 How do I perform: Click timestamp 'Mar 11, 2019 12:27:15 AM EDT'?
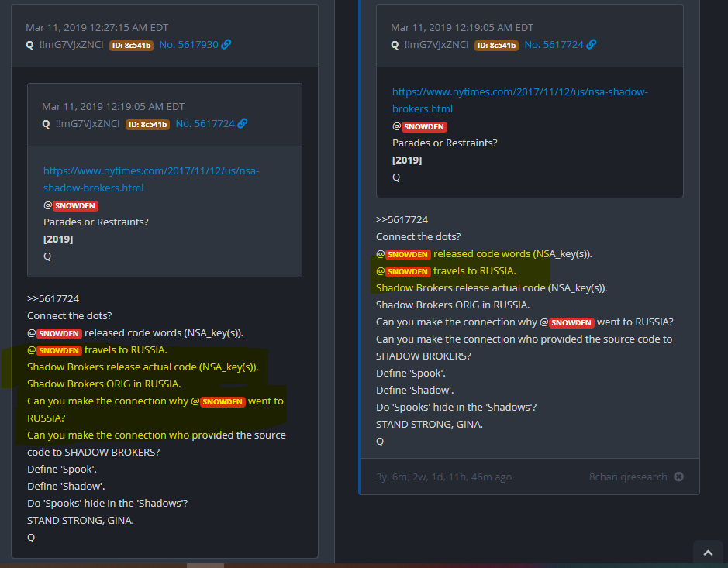click(x=97, y=27)
